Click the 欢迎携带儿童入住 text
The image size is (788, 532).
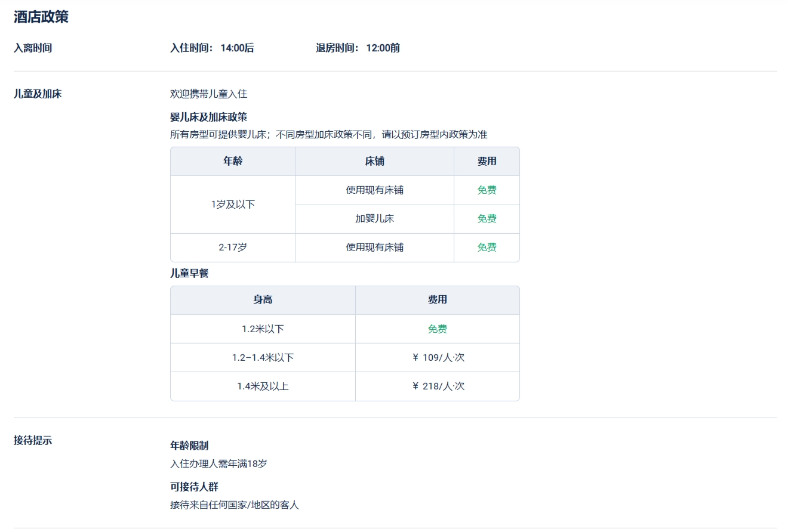tap(208, 94)
